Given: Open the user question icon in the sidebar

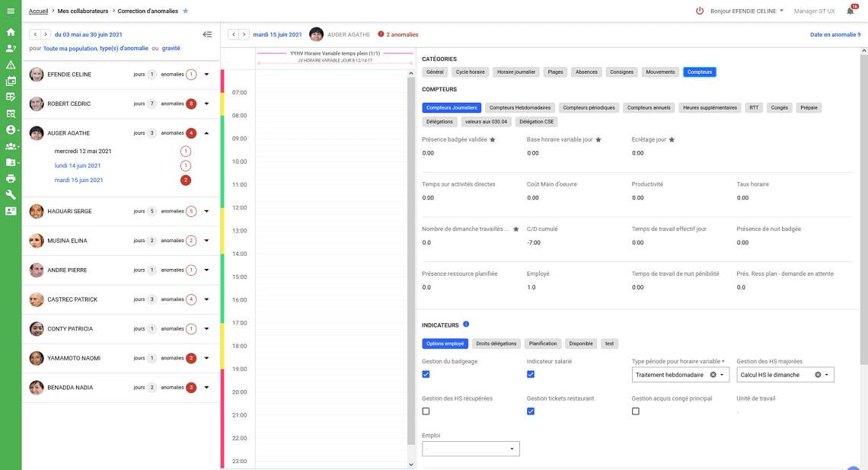Looking at the screenshot, I should (x=11, y=48).
